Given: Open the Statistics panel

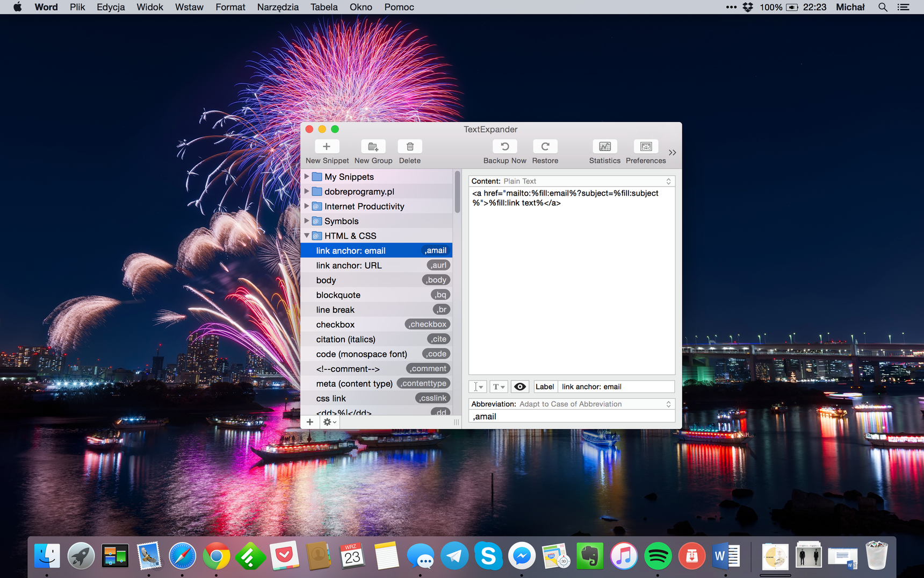Looking at the screenshot, I should tap(605, 147).
